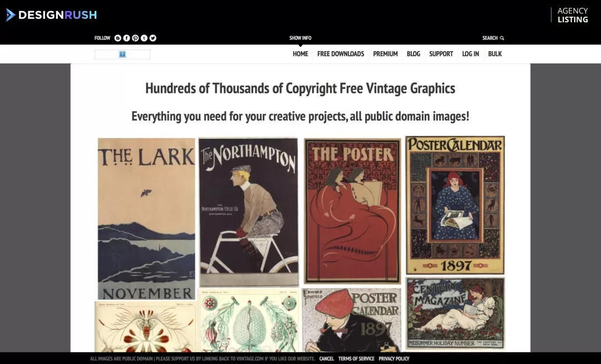Open the green sea creature illustration thumbnail
Viewport: 601px width, 364px height.
(x=249, y=321)
